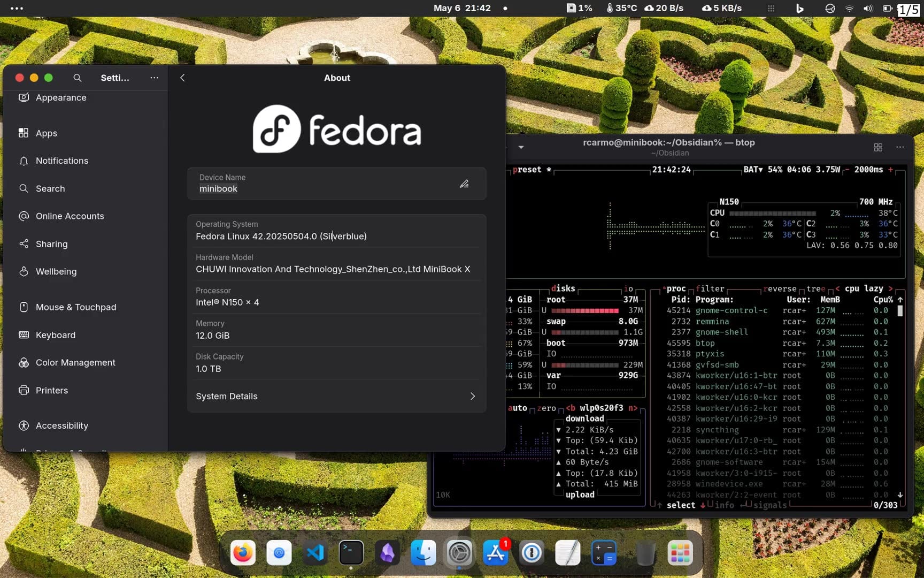Open Obsidian from the dock
924x578 pixels.
coord(387,553)
